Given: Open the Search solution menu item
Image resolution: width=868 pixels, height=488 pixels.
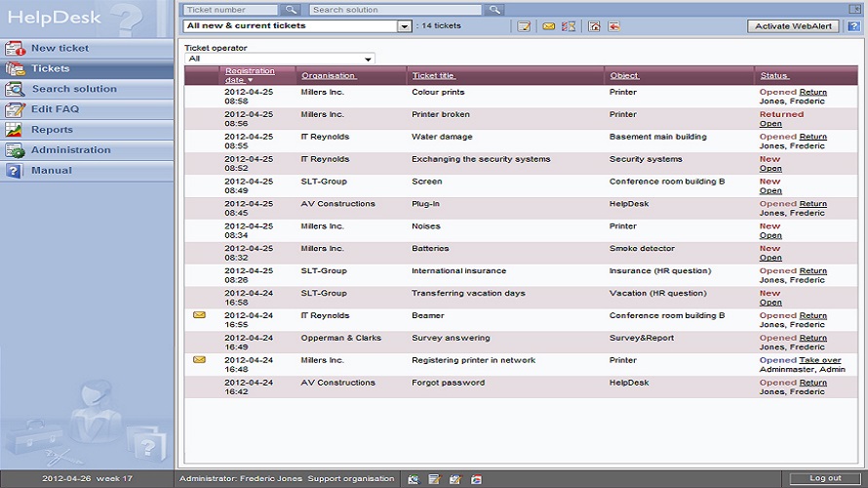Looking at the screenshot, I should 87,89.
